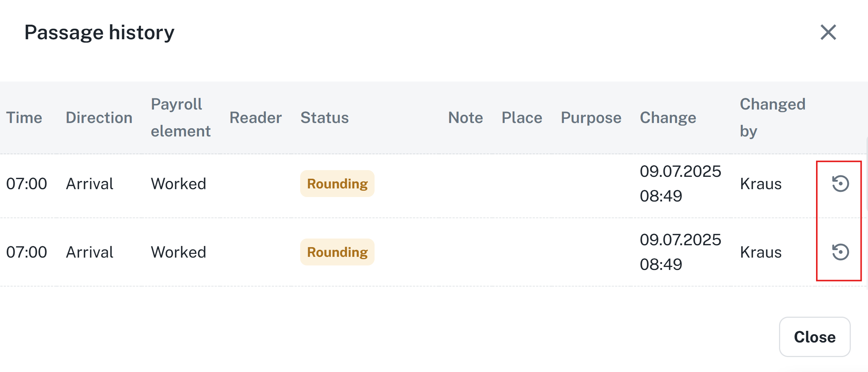Click the second row's change date 09.07.2025
This screenshot has width=868, height=372.
(x=680, y=240)
